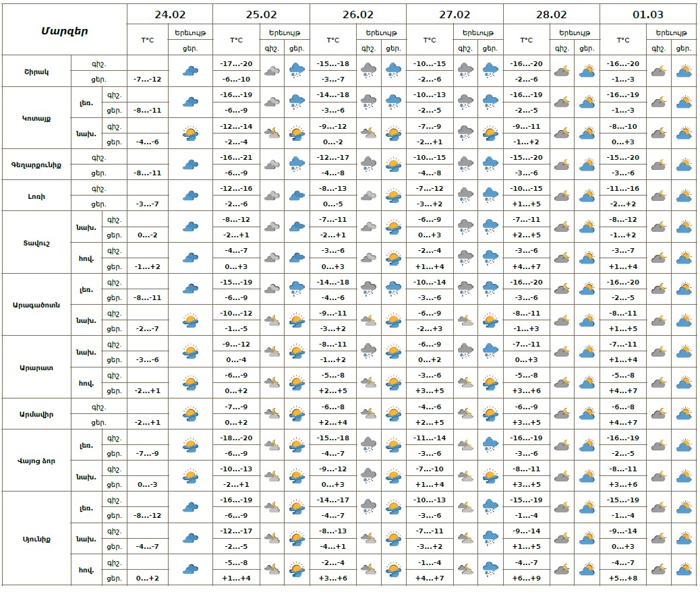Select the Լոռի night icon for 25.02
The height and width of the screenshot is (592, 700).
[x=272, y=196]
